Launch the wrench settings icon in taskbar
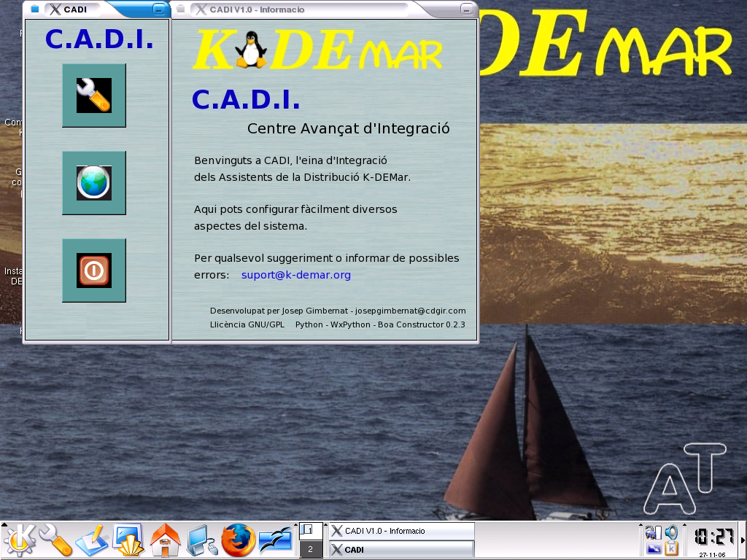This screenshot has height=560, width=747. pyautogui.click(x=56, y=540)
